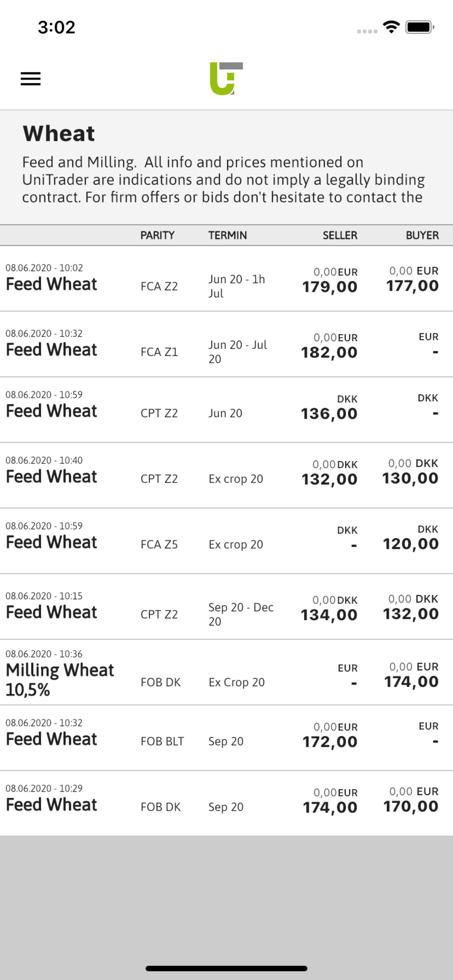Tap buyer price 120,00 DKK
Screen dimensions: 453x980
point(411,538)
